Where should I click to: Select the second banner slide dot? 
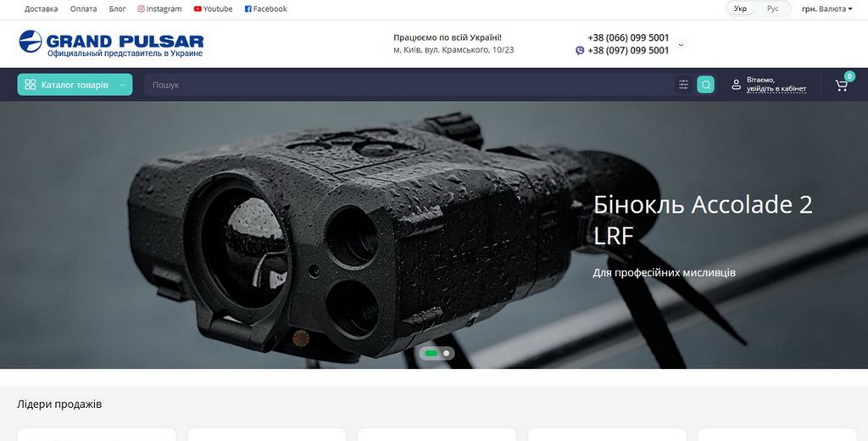tap(447, 353)
